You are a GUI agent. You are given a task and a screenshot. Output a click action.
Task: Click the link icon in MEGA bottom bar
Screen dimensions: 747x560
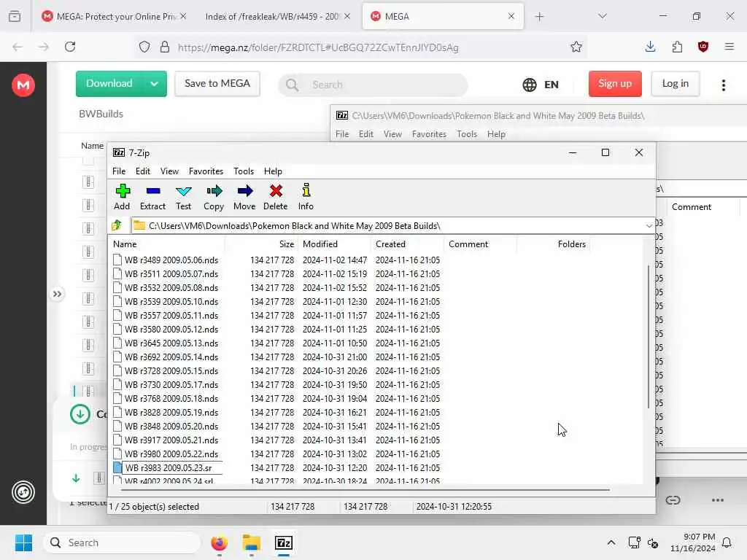[673, 500]
